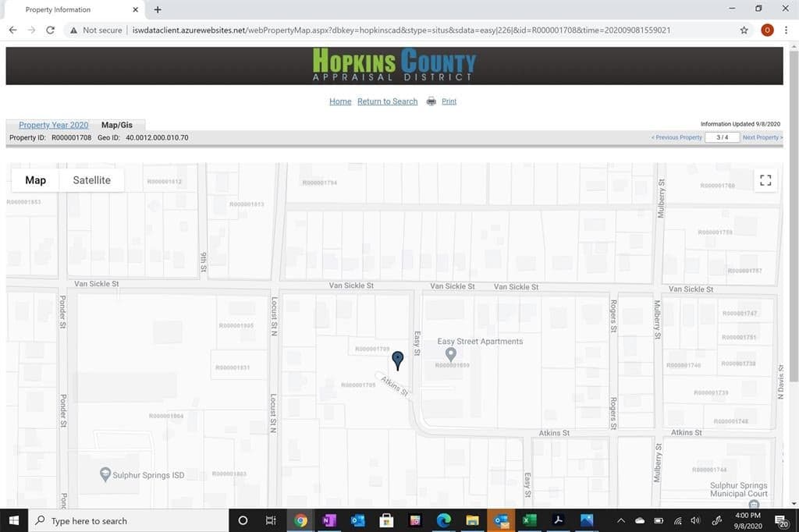Open the Windows Start menu
This screenshot has width=799, height=532.
tap(14, 520)
